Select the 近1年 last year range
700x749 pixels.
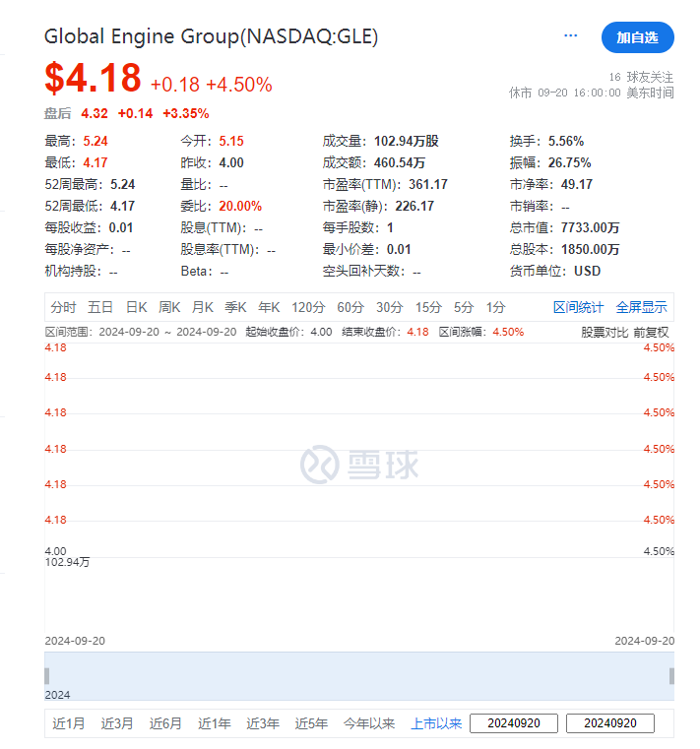coord(215,723)
